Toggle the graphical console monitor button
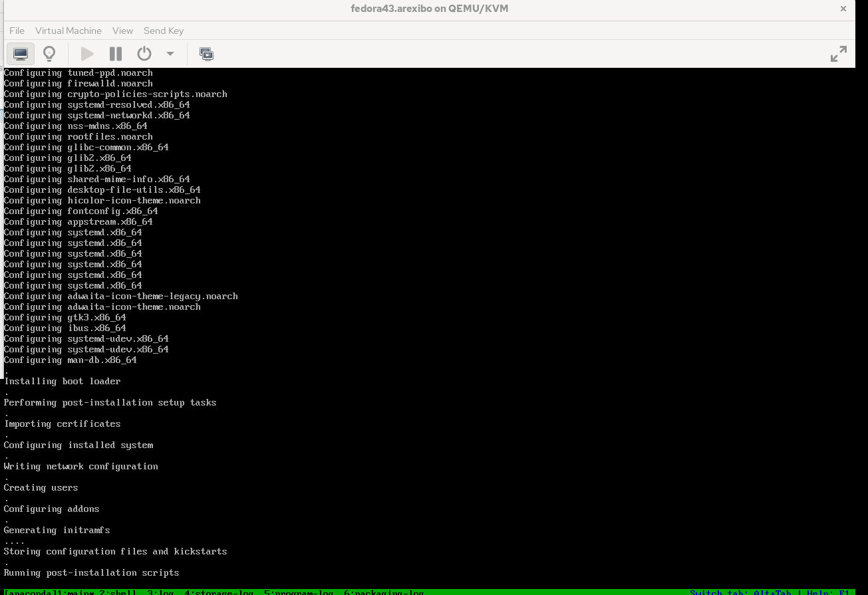This screenshot has height=595, width=868. (21, 54)
